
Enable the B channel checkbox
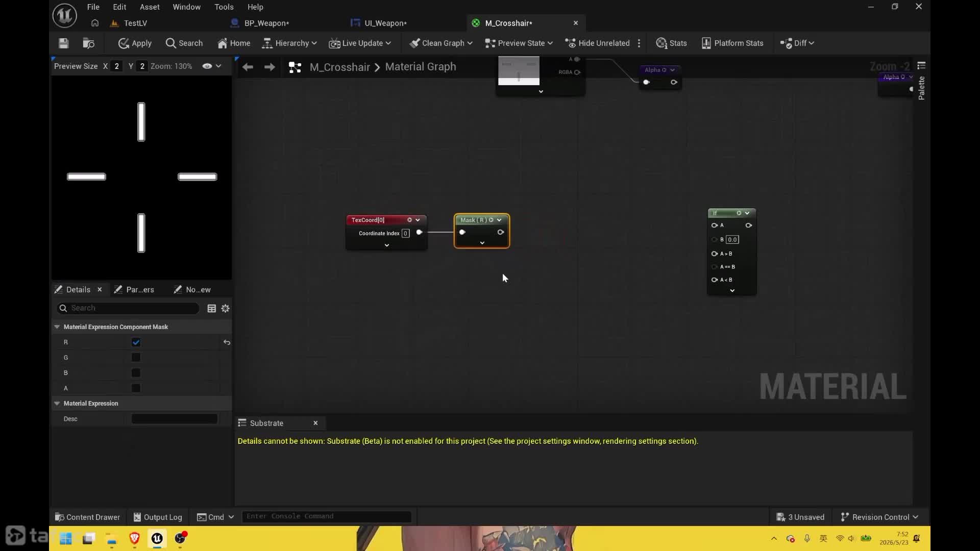136,373
